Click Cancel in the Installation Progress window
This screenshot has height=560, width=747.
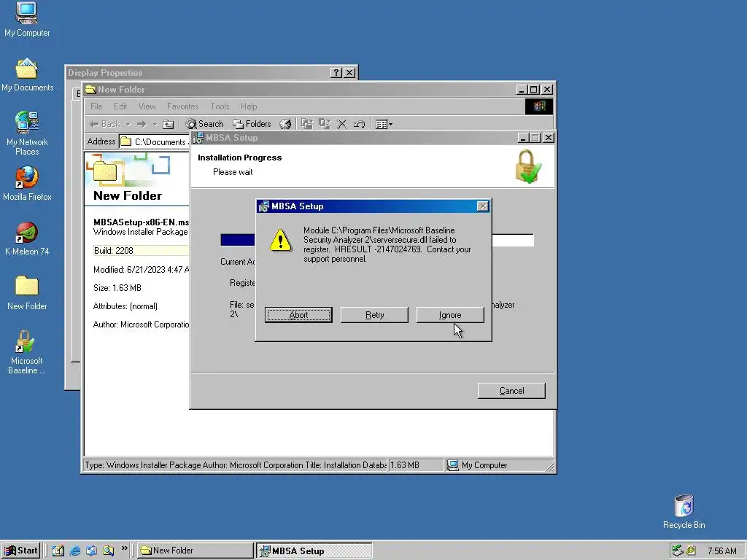[x=511, y=391]
